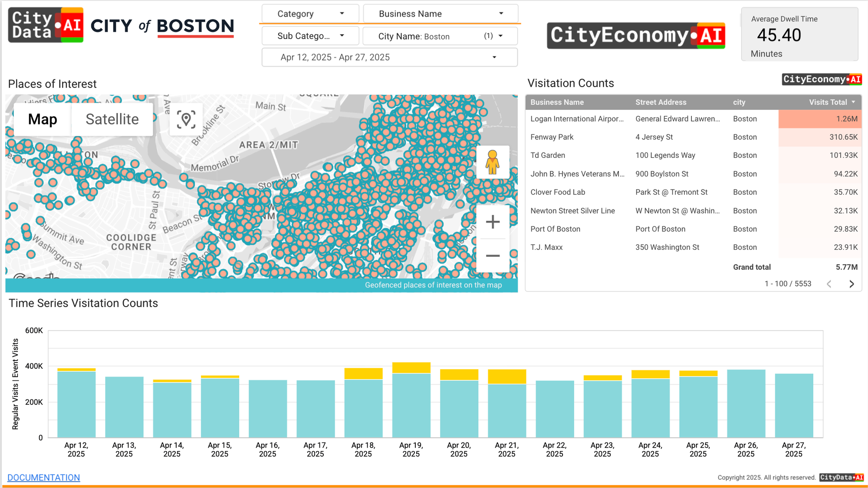Screen dimensions: 868x488
Task: Click the Fenway Park table row
Action: pyautogui.click(x=552, y=137)
